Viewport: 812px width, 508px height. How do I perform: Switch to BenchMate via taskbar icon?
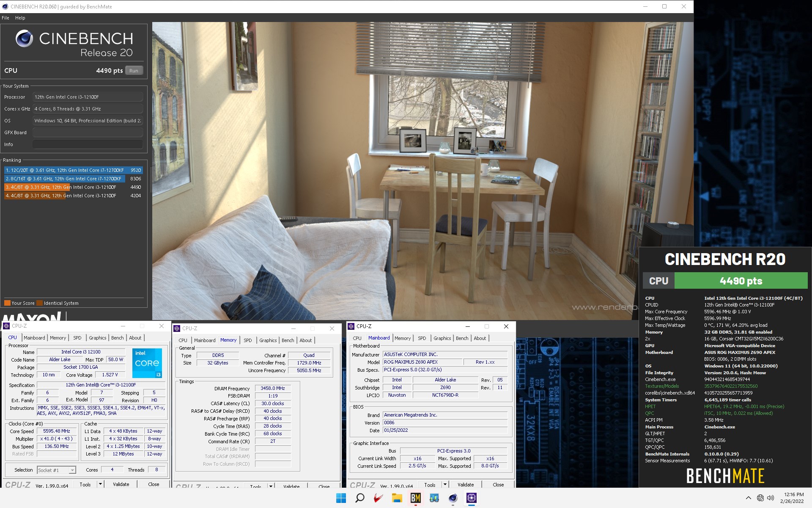point(415,498)
